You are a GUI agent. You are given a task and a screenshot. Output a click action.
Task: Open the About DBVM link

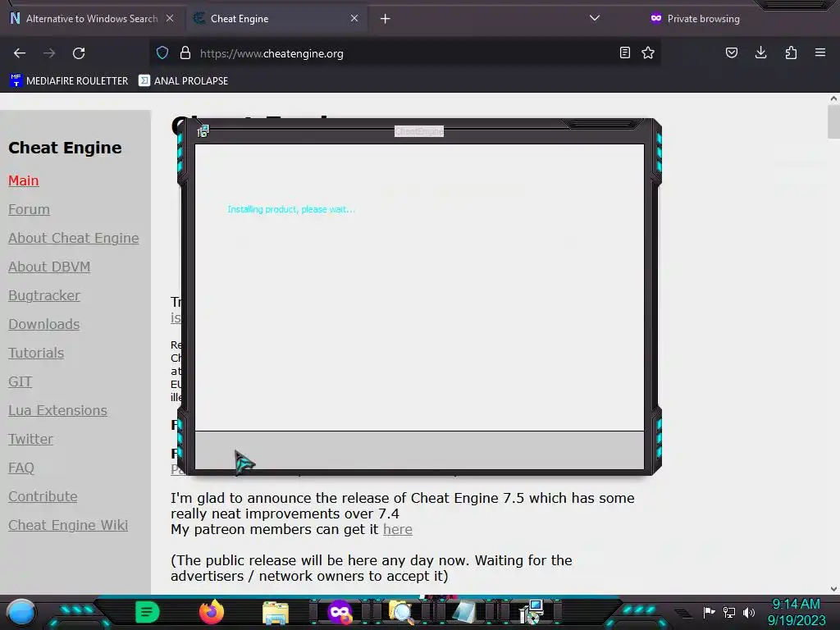coord(49,267)
